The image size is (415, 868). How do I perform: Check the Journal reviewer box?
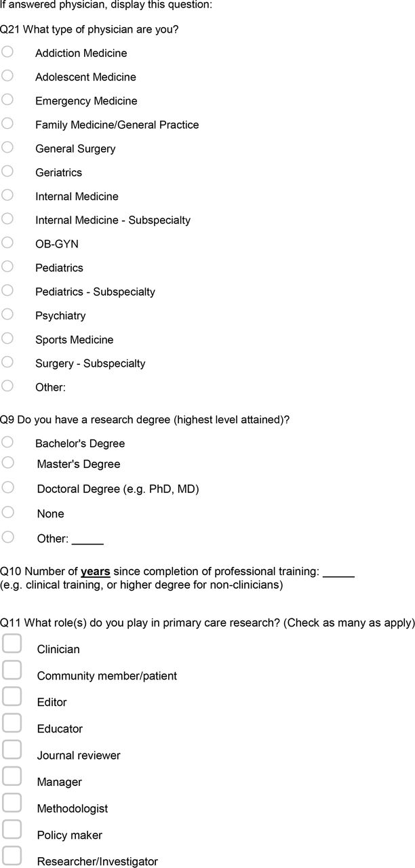[x=12, y=749]
